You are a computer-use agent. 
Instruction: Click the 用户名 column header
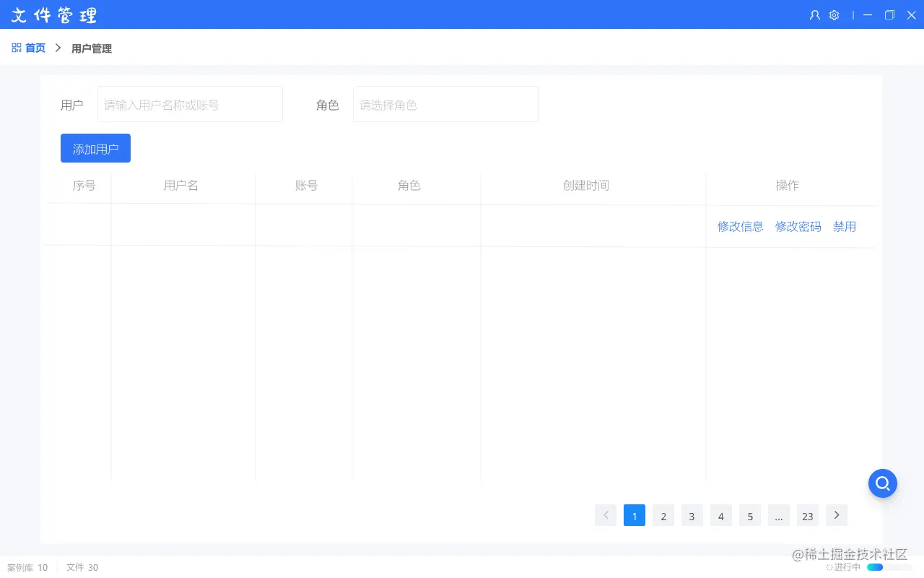[x=181, y=186]
